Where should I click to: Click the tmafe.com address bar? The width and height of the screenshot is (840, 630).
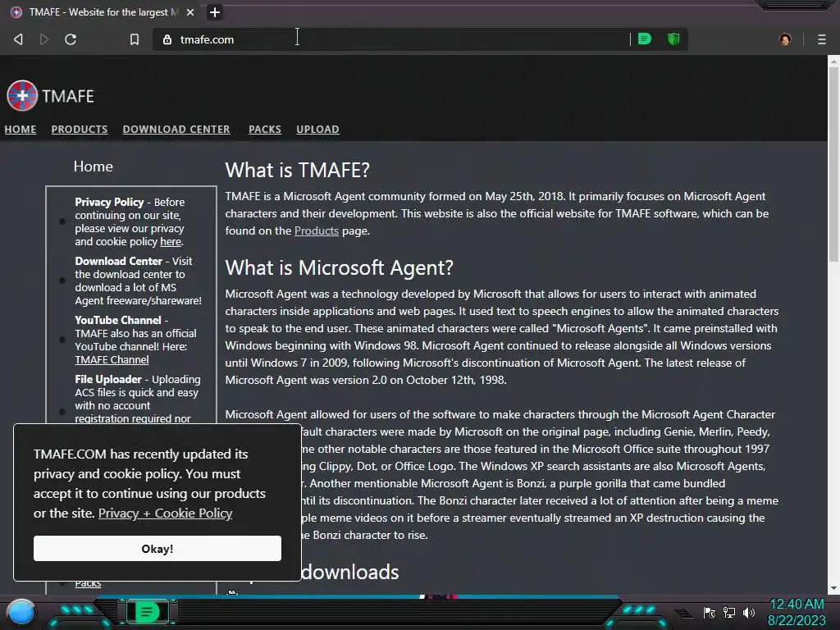pyautogui.click(x=391, y=39)
